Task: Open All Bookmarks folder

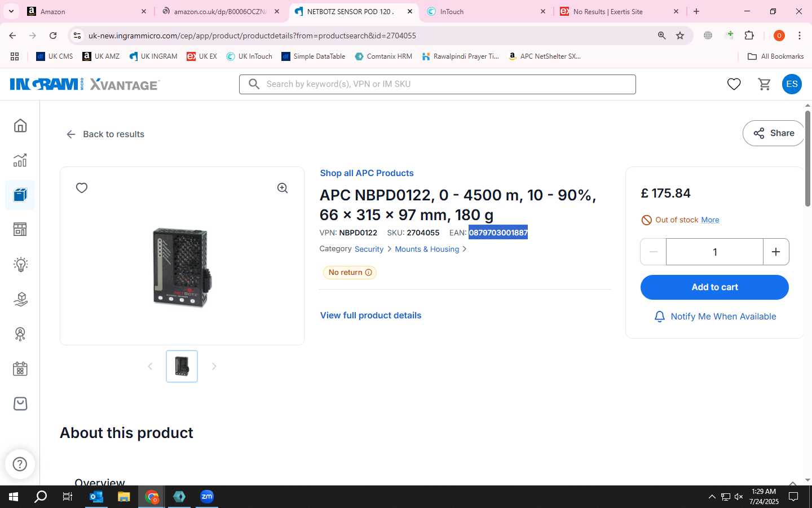Action: (x=776, y=56)
